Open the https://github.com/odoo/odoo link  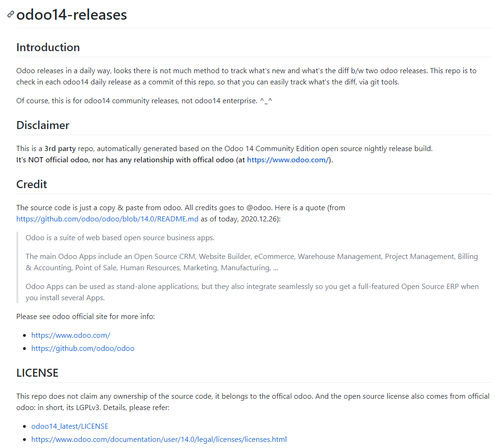pyautogui.click(x=83, y=348)
